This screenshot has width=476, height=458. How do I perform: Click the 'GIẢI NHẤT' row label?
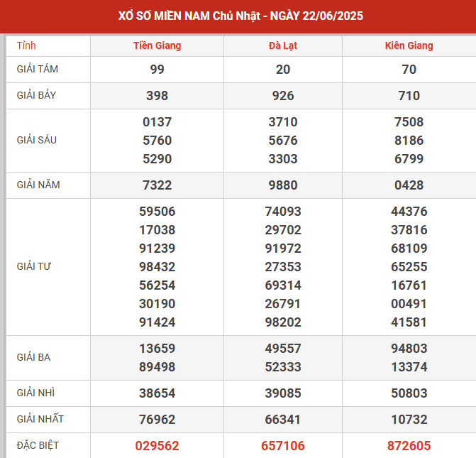[x=40, y=419]
